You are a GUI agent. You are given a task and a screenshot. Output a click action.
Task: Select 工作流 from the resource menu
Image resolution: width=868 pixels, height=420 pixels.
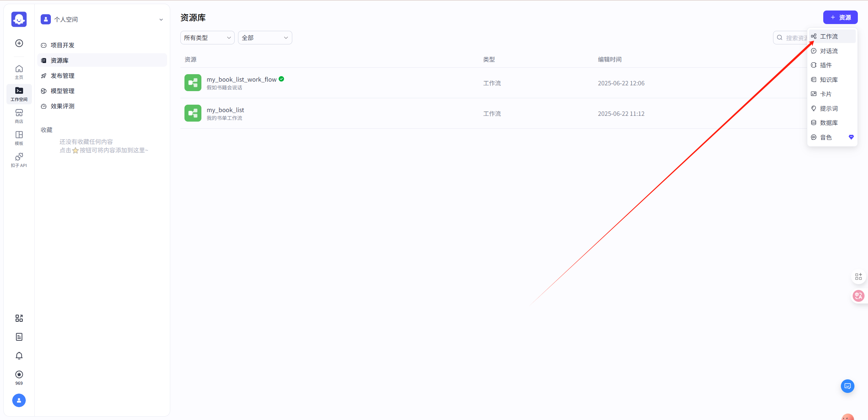pyautogui.click(x=829, y=36)
